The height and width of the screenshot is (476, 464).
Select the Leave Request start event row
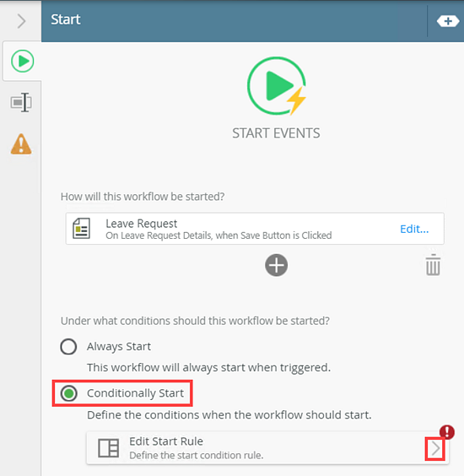point(255,229)
